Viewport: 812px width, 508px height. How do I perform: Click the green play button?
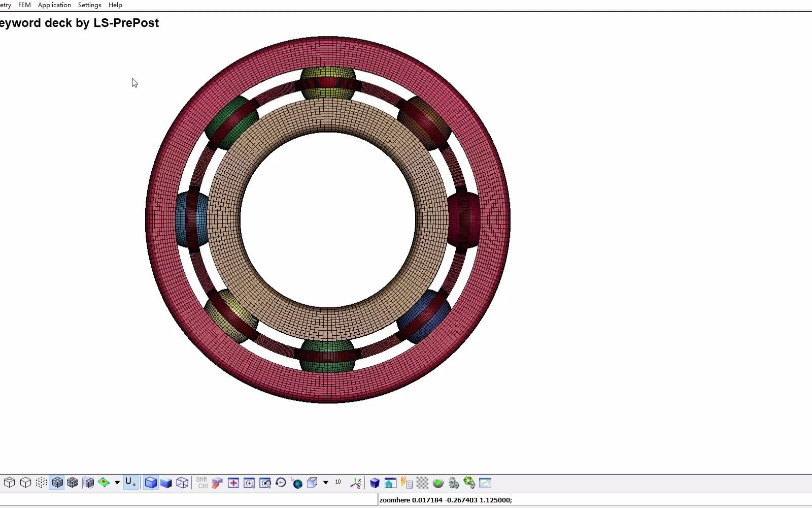click(438, 483)
